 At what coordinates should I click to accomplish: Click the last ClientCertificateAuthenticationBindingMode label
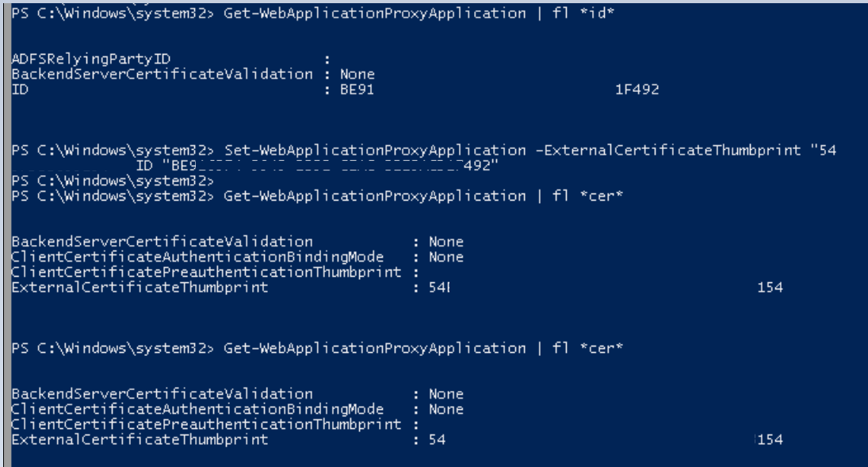197,409
